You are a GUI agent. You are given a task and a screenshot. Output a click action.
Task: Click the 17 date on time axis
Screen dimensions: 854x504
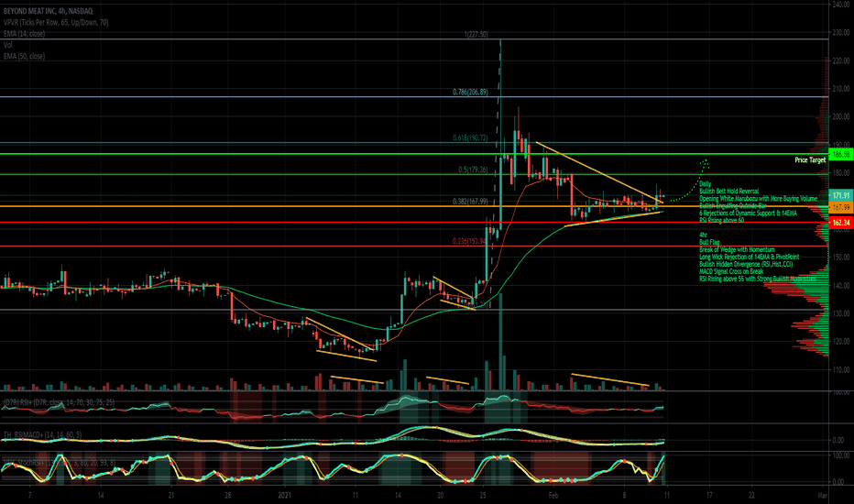pos(709,495)
